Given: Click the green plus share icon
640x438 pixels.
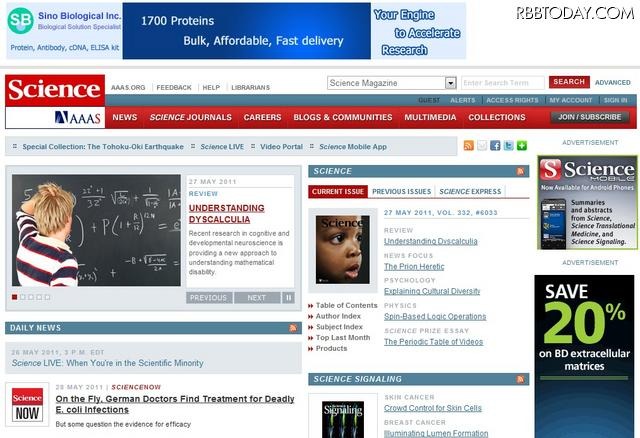Looking at the screenshot, I should pyautogui.click(x=522, y=146).
